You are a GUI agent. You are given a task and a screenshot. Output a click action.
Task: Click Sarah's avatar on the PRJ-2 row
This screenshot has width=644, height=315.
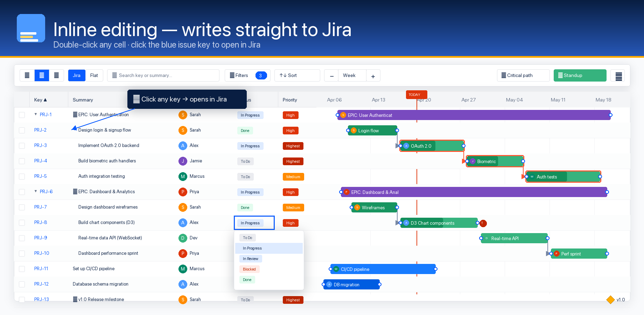[183, 130]
